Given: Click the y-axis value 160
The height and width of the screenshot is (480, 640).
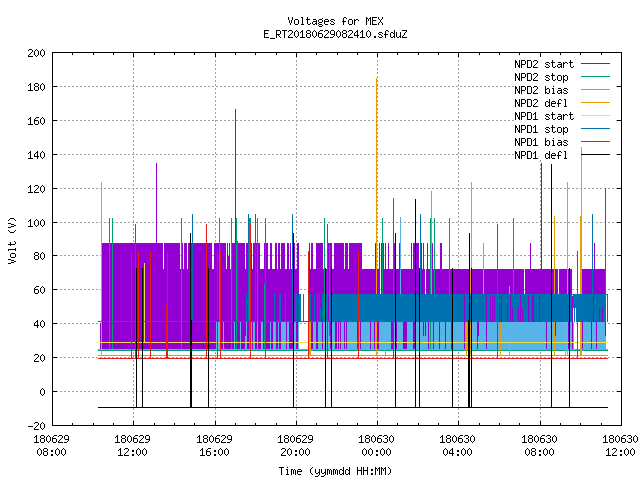Looking at the screenshot, I should point(36,121).
